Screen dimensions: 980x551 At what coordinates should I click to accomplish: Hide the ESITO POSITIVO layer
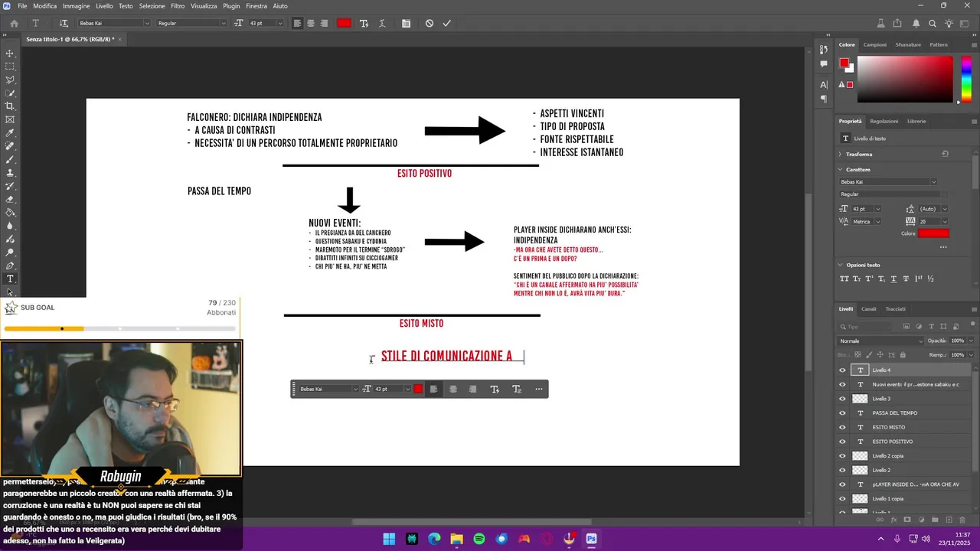tap(842, 442)
